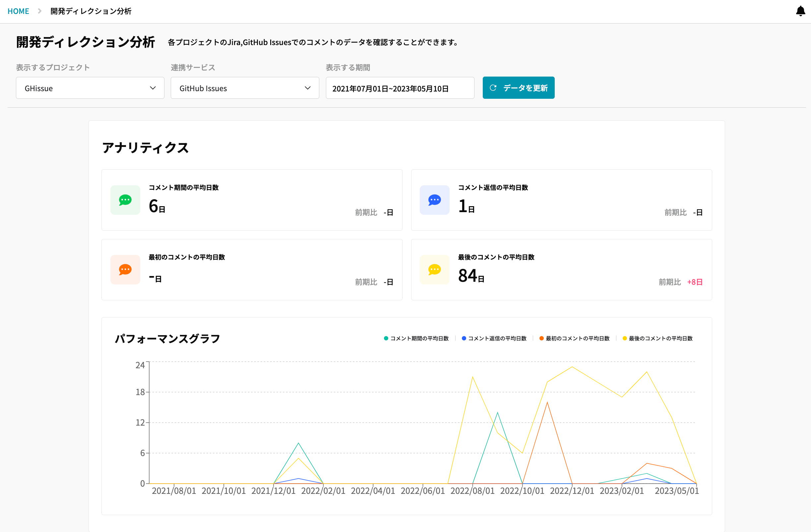
Task: Open the notifications bell icon
Action: click(x=800, y=11)
